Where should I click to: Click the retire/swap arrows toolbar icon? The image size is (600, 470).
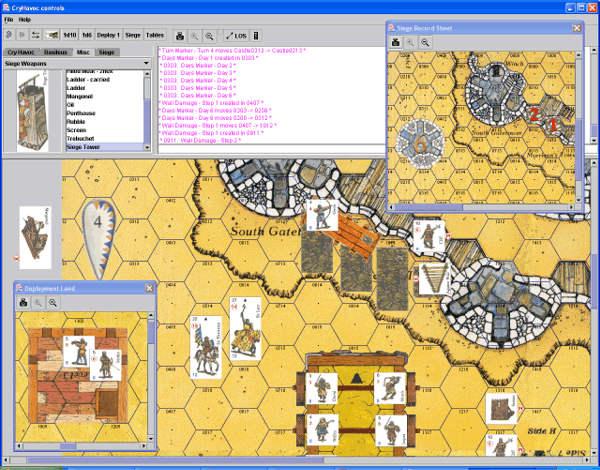(x=36, y=35)
